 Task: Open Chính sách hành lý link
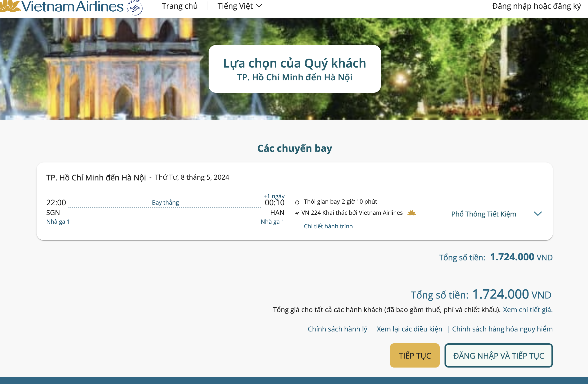(x=338, y=329)
